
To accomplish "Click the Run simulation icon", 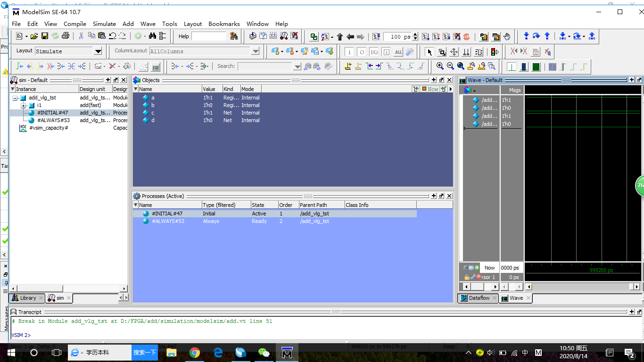I will click(426, 36).
